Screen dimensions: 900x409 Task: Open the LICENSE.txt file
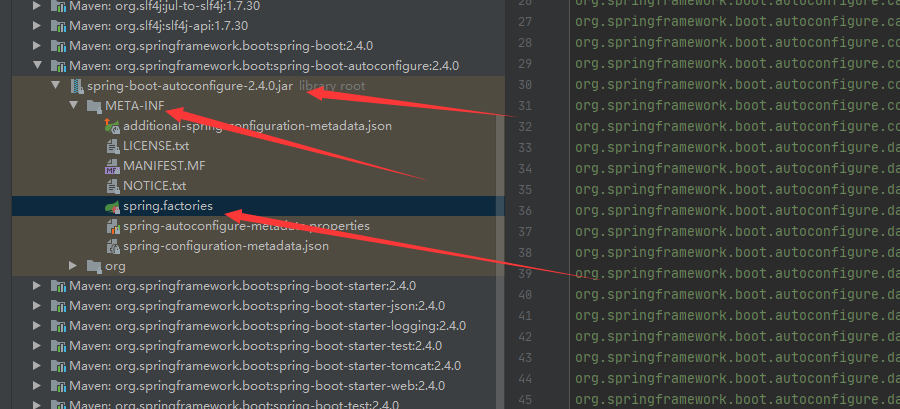156,146
